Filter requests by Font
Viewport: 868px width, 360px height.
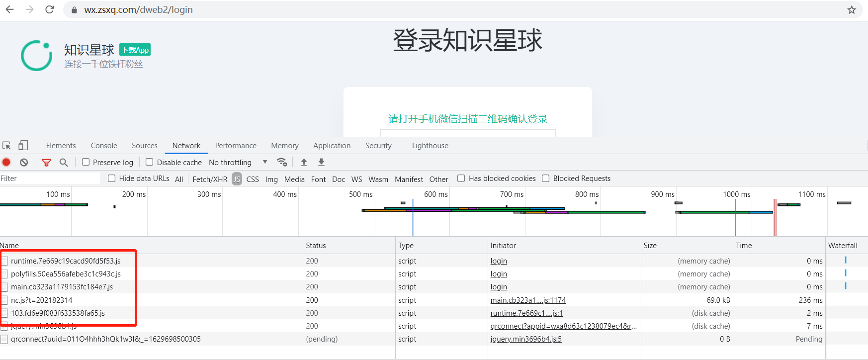(x=318, y=180)
